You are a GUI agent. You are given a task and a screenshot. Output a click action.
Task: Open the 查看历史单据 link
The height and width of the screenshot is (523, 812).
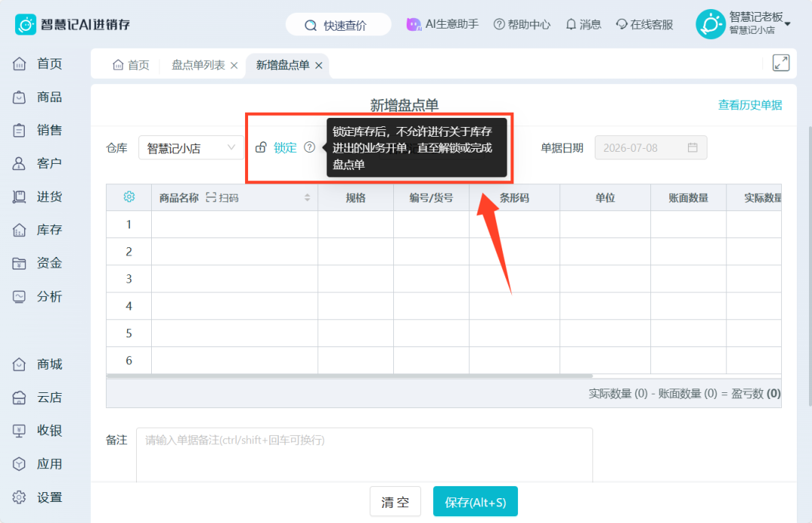(x=750, y=105)
